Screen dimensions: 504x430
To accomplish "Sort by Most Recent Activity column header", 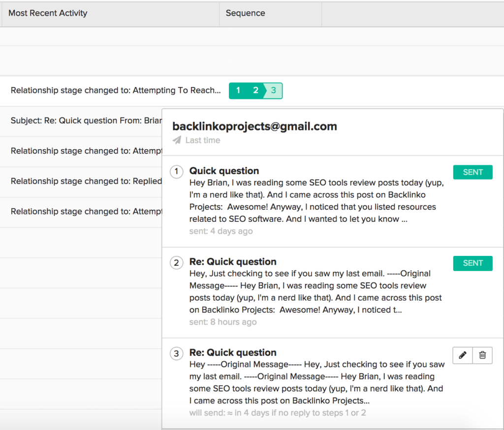I will 48,13.
